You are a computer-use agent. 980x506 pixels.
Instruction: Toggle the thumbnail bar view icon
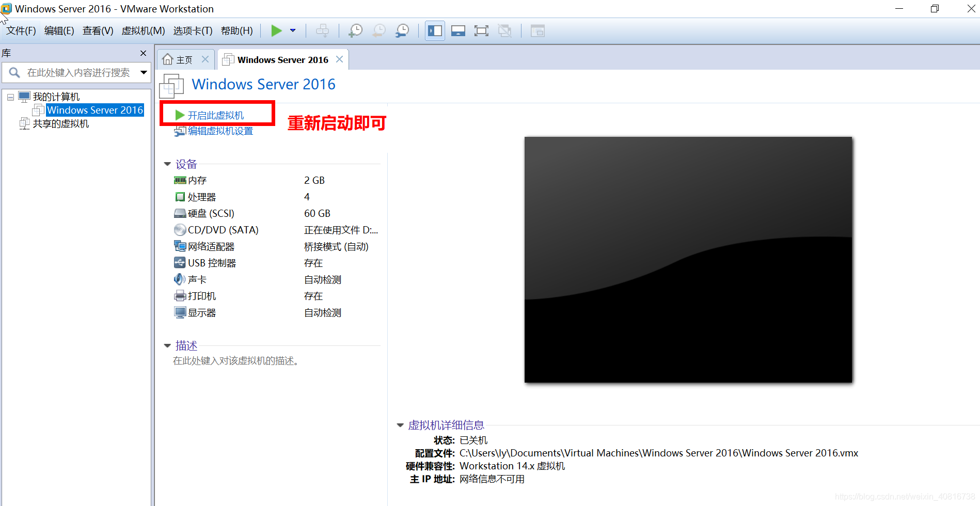click(458, 31)
